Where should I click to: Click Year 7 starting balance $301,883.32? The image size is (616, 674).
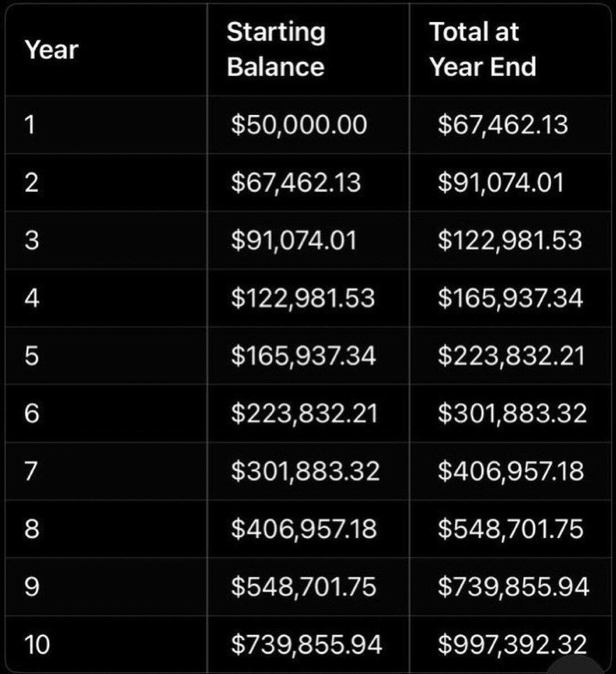[305, 471]
